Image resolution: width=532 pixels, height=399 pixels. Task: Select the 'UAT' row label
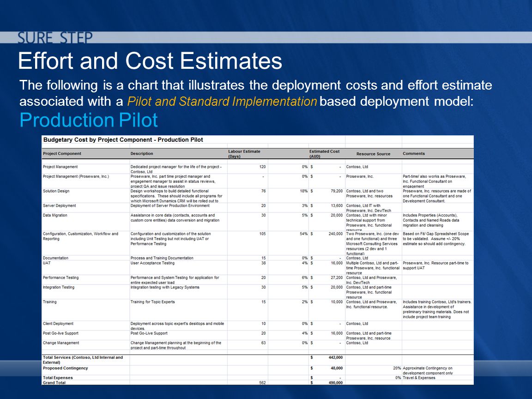pyautogui.click(x=47, y=263)
